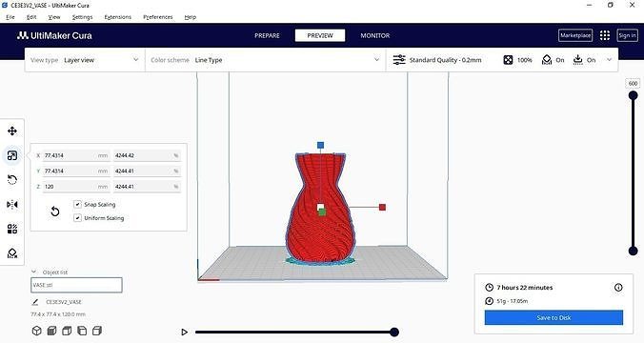
Task: Click the Standard Quality - 0.2mm profile text
Action: (445, 60)
